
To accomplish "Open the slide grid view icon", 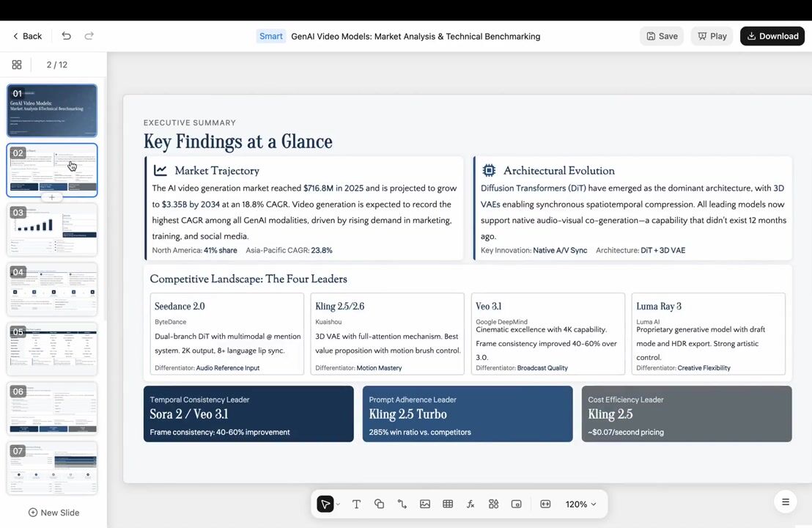I will pyautogui.click(x=17, y=65).
